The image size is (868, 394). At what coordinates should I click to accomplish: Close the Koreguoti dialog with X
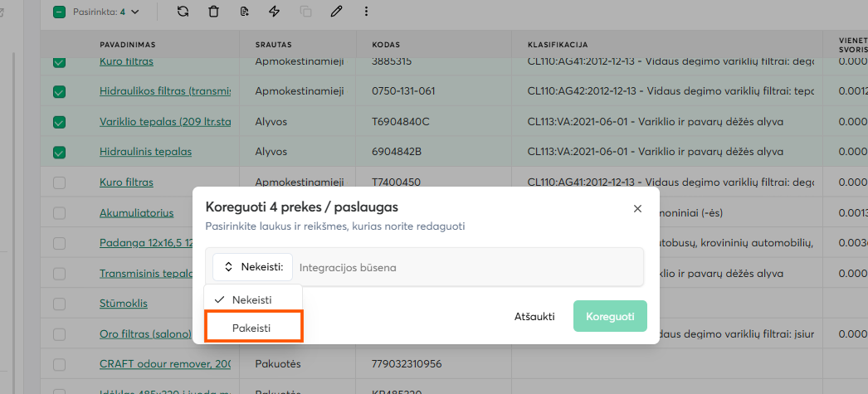(637, 209)
